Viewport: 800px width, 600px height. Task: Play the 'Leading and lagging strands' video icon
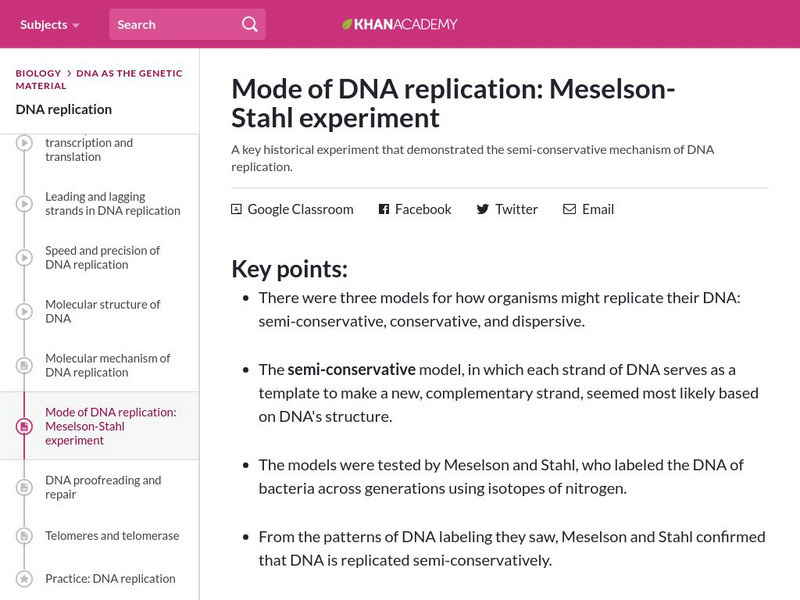click(23, 203)
